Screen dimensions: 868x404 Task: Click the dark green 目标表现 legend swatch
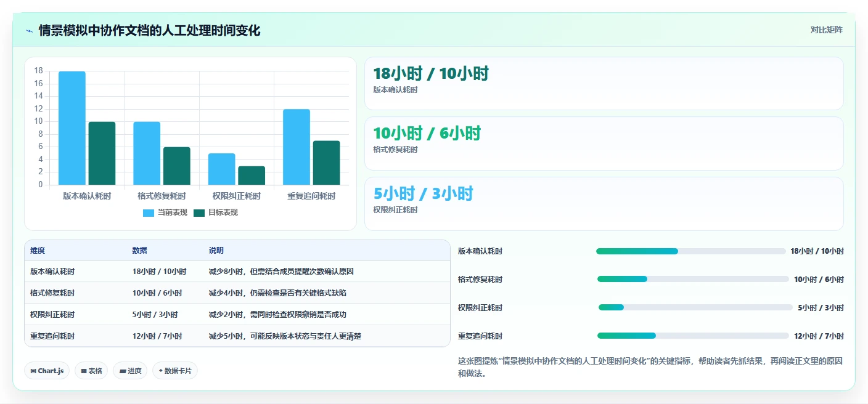199,212
